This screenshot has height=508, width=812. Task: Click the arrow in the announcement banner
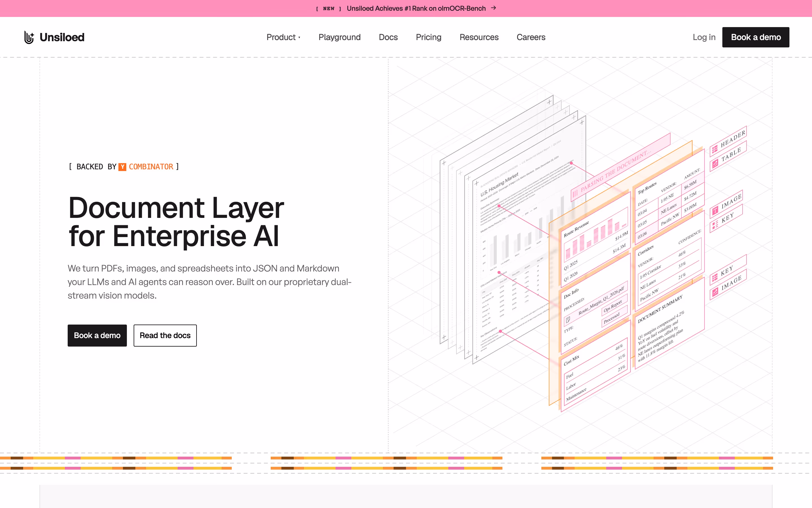coord(493,8)
